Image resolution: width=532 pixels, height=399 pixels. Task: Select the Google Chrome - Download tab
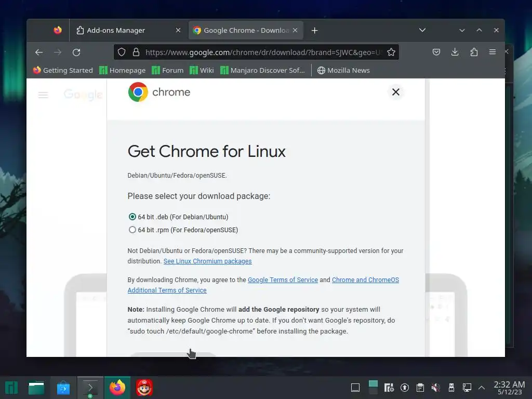point(246,30)
